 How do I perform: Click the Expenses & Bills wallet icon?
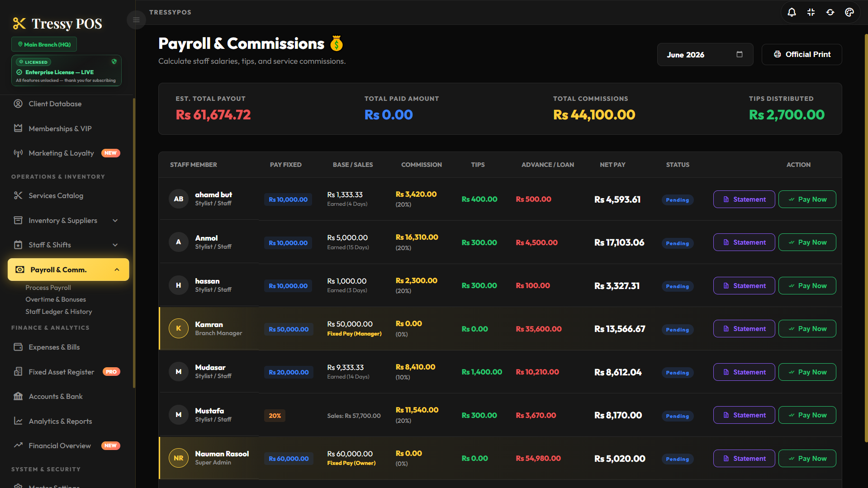18,347
